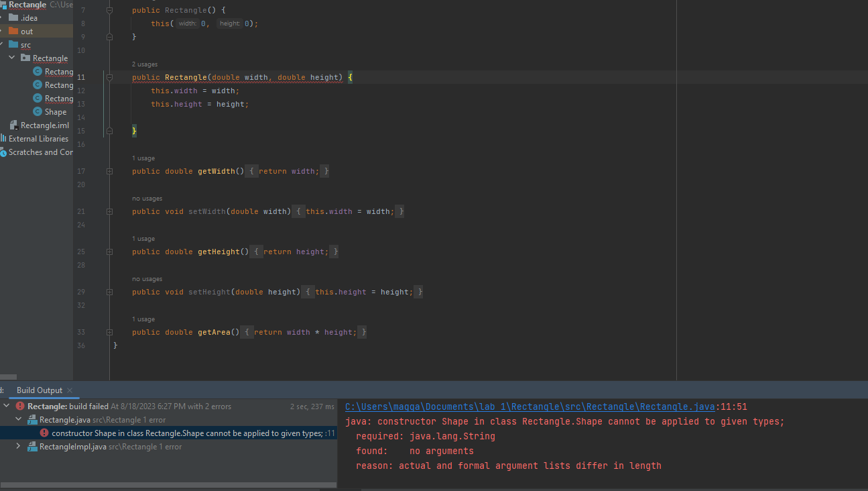Fold the setHeight method at line 29
868x491 pixels.
109,291
